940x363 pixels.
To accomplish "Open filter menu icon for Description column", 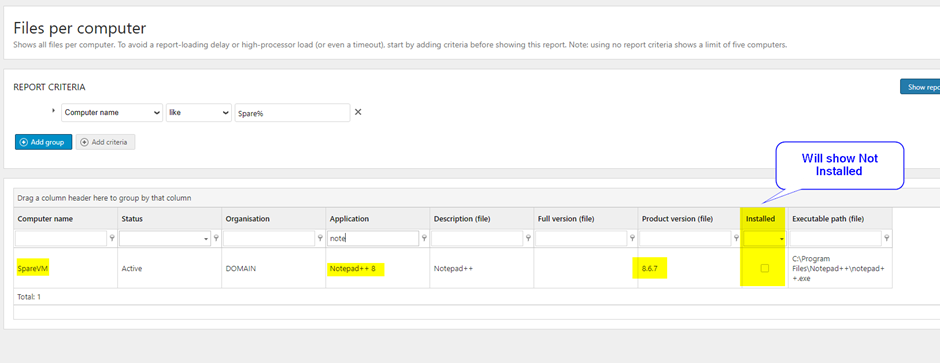I will [528, 238].
